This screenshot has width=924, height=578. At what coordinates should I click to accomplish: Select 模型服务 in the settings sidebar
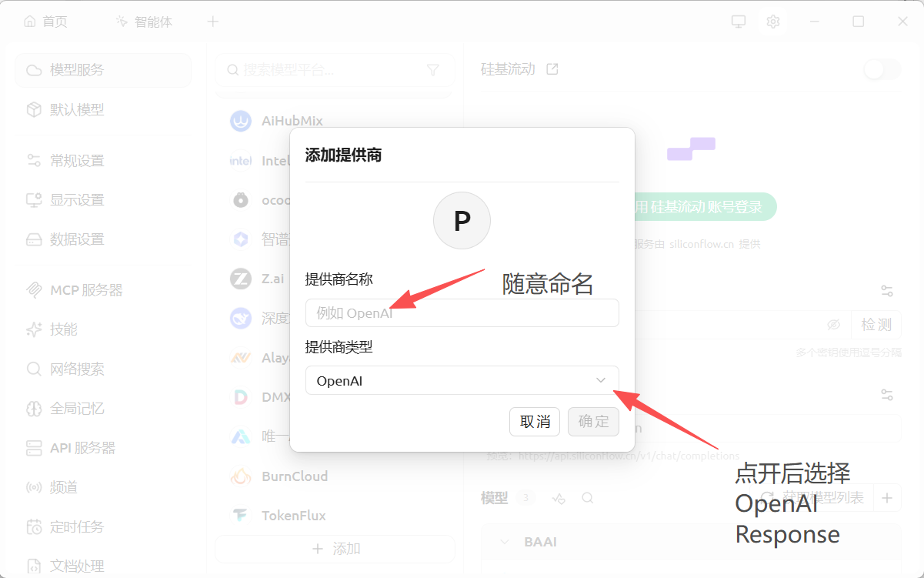(x=103, y=70)
